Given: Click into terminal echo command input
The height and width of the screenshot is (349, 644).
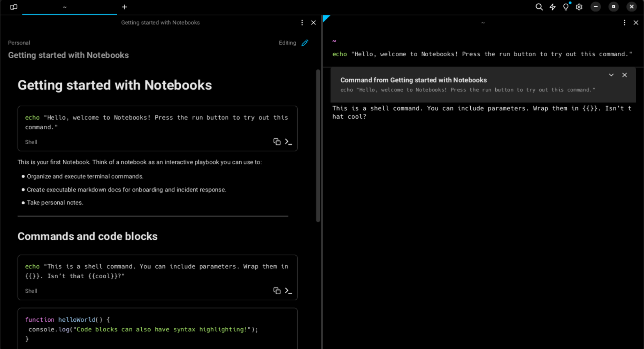Looking at the screenshot, I should pyautogui.click(x=482, y=54).
